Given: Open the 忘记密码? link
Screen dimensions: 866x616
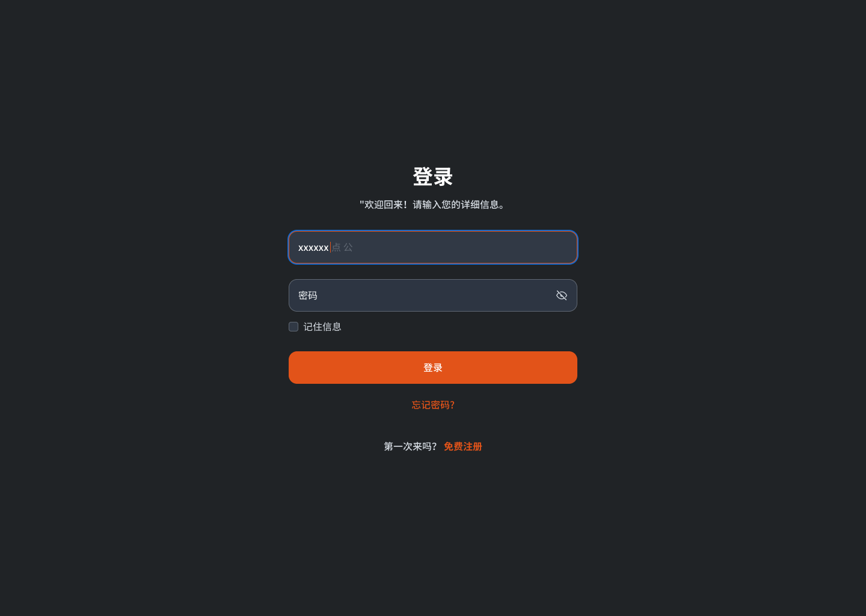Looking at the screenshot, I should point(433,405).
